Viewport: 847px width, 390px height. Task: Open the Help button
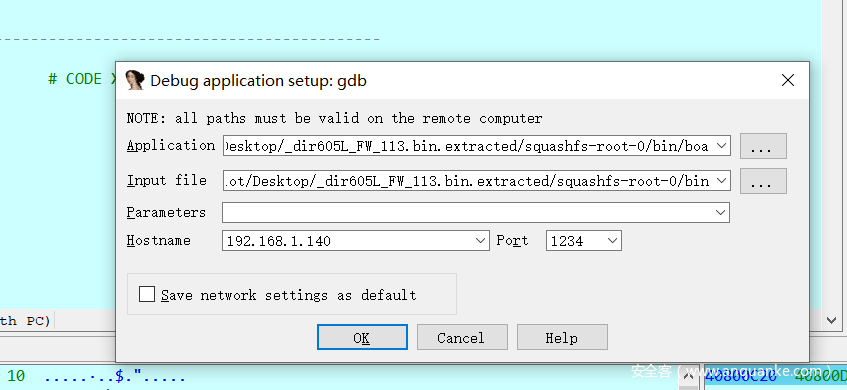562,338
